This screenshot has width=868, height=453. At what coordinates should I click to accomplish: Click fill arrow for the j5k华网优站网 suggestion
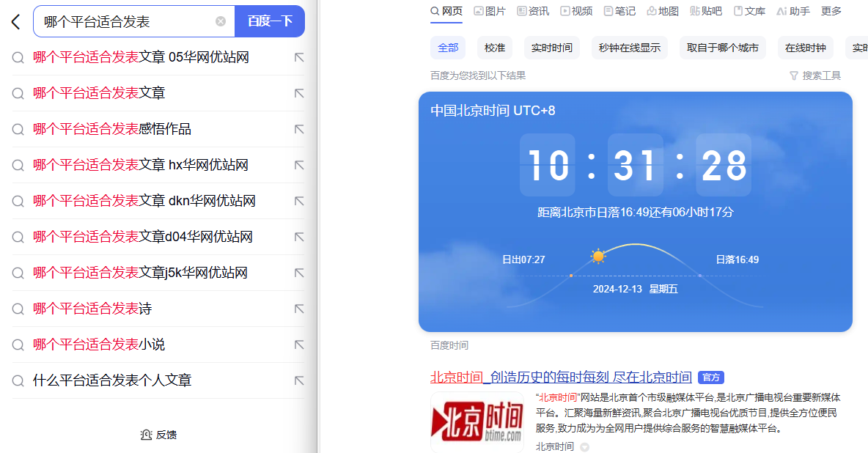(299, 273)
